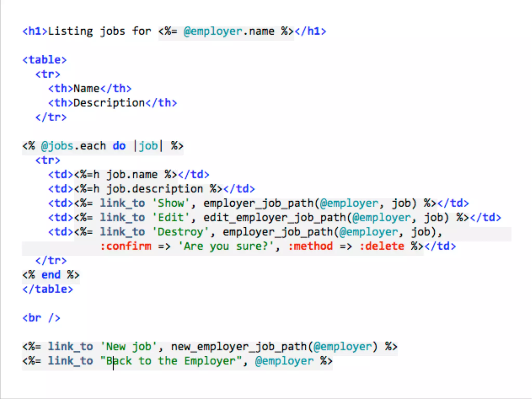
Task: Click the 'do' keyword in the loop
Action: coord(119,146)
